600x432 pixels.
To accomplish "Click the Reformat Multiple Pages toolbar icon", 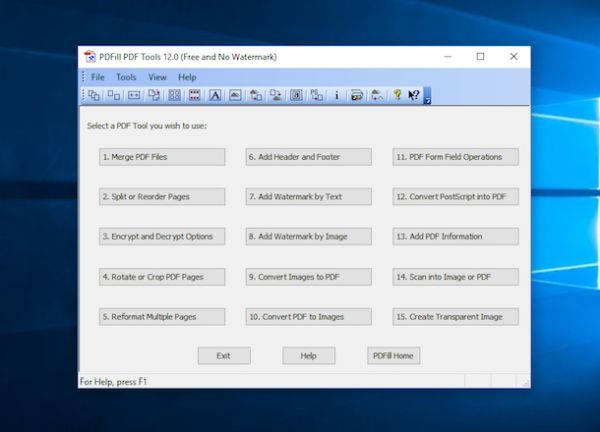I will 175,96.
